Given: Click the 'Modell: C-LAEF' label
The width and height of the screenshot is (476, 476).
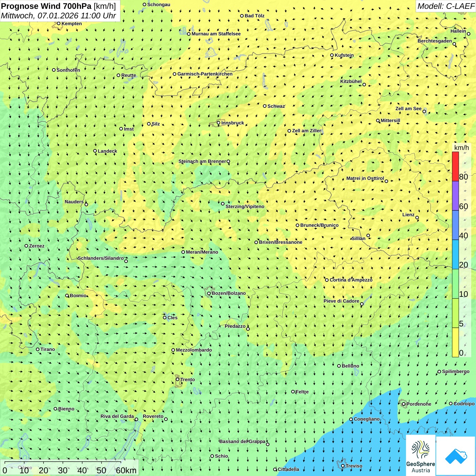Looking at the screenshot, I should click(x=446, y=6).
